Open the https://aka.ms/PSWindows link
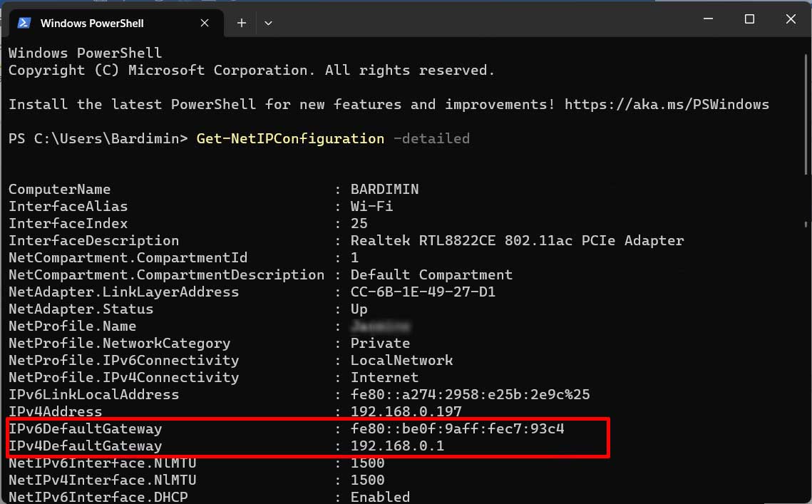Image resolution: width=812 pixels, height=504 pixels. [x=667, y=104]
